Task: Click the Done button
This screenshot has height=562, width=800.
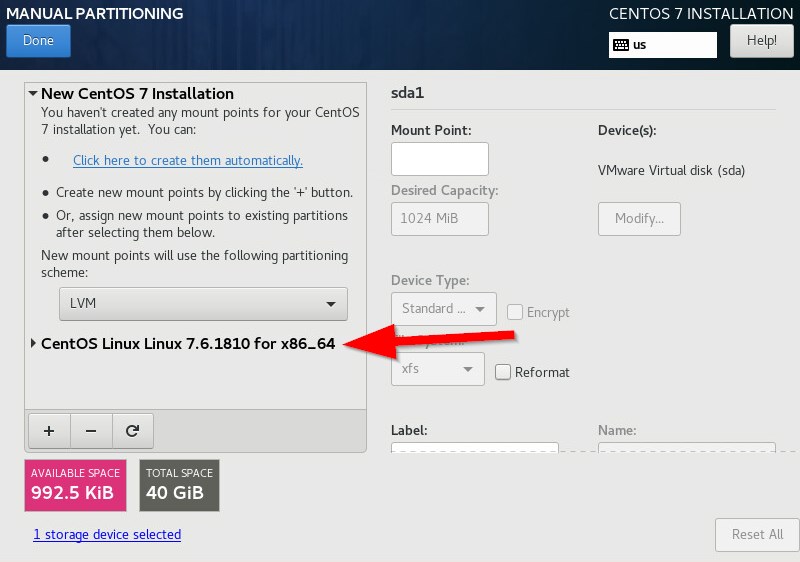Action: (38, 41)
